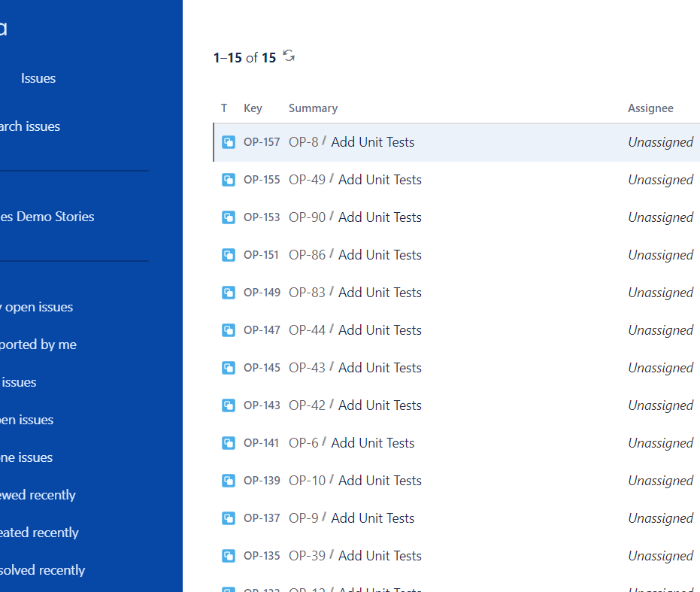The width and height of the screenshot is (700, 592).
Task: Open issue key OP-141
Action: coord(261,443)
